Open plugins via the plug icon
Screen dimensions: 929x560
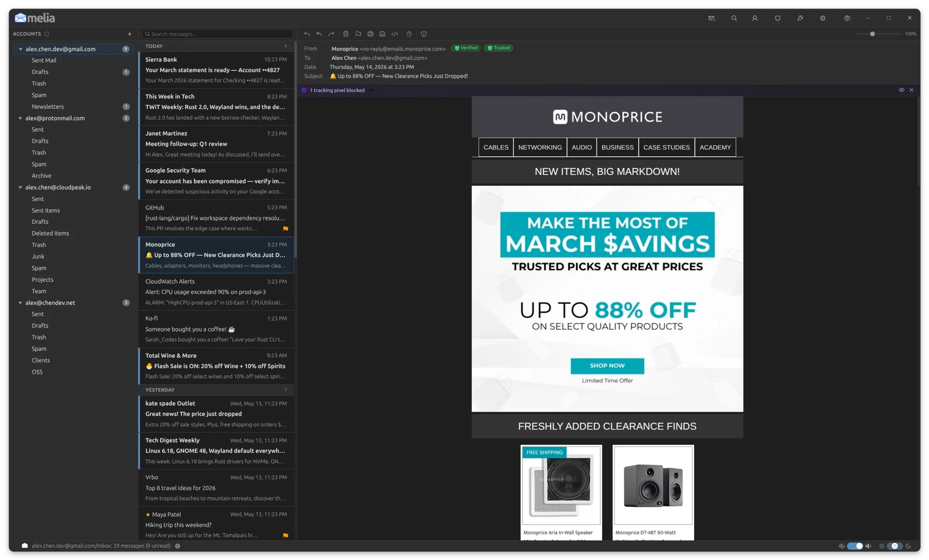800,18
